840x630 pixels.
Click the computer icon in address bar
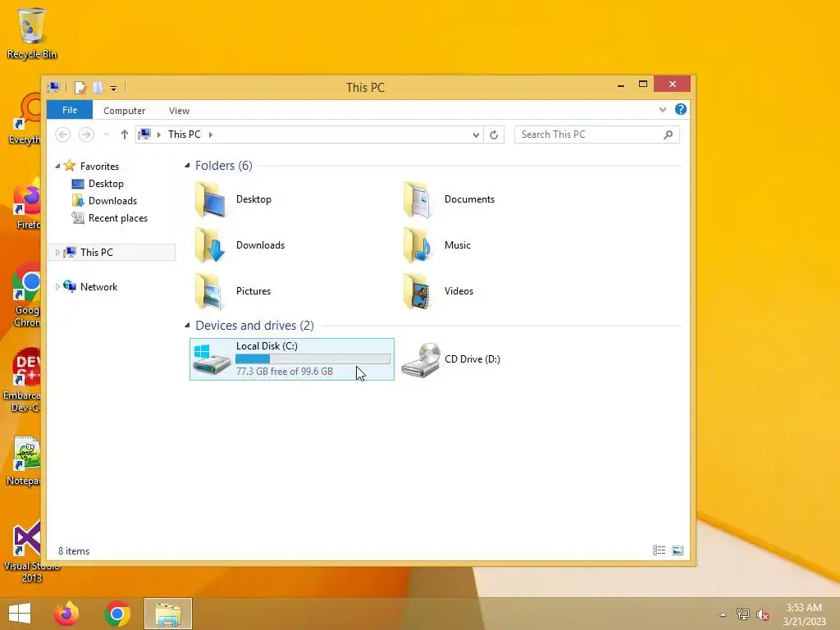tap(144, 134)
